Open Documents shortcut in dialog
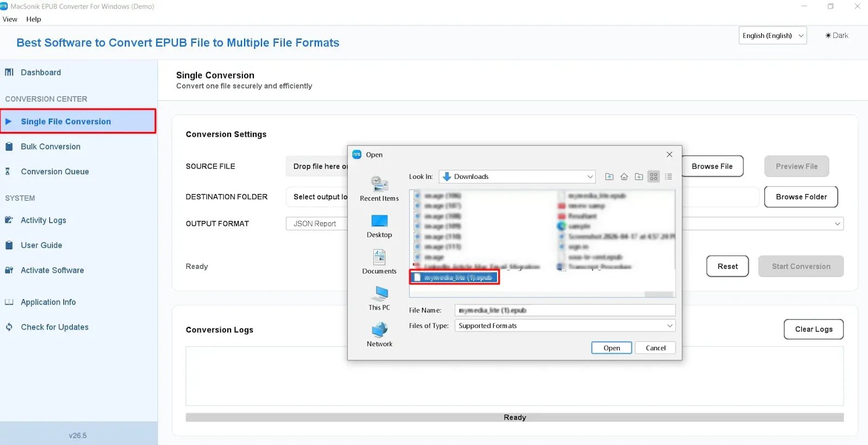This screenshot has width=868, height=445. click(x=379, y=262)
